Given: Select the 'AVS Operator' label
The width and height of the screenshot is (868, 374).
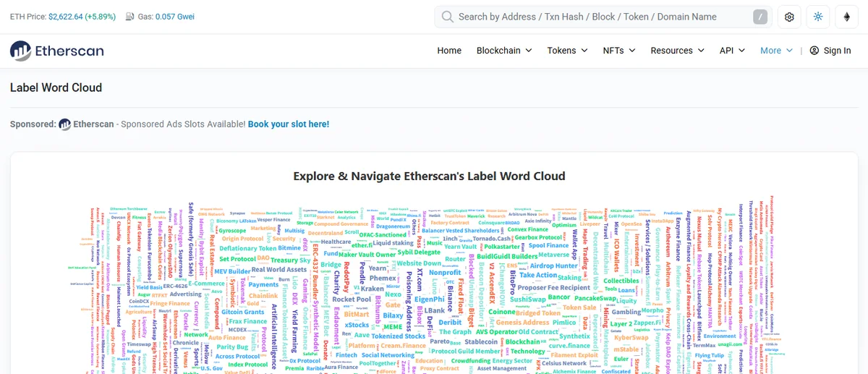Looking at the screenshot, I should 496,332.
